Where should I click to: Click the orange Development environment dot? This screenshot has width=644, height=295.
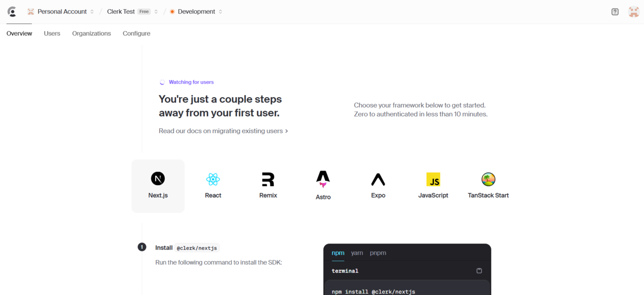click(x=172, y=12)
